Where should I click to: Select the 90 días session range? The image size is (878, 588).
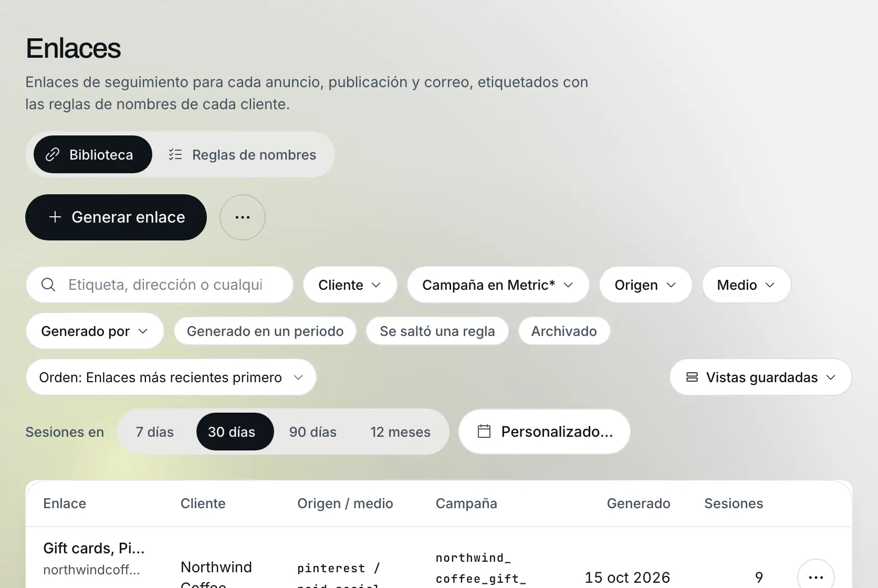point(313,432)
